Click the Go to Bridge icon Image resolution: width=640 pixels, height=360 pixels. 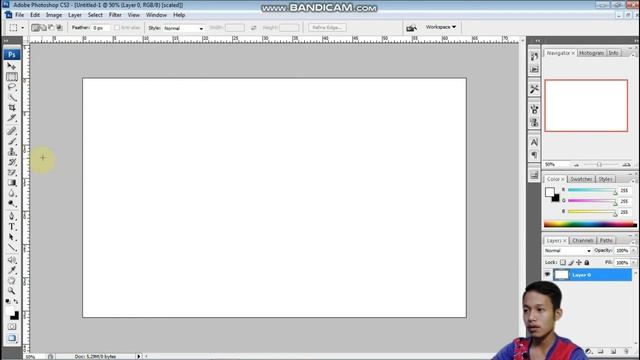(x=411, y=28)
